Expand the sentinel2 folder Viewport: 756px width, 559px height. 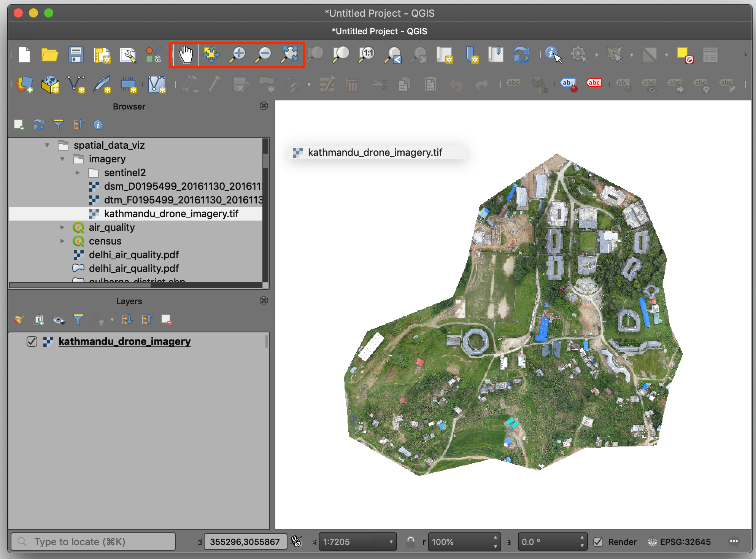click(x=78, y=173)
